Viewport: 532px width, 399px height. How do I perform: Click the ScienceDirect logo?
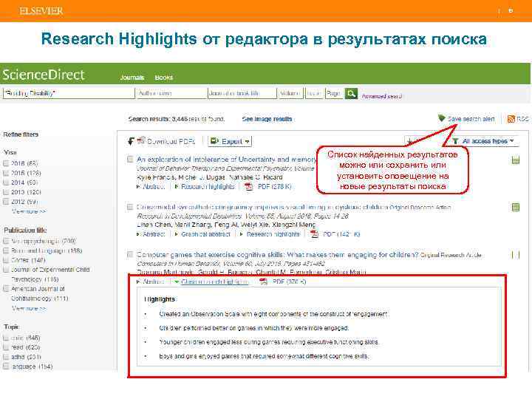[x=44, y=75]
